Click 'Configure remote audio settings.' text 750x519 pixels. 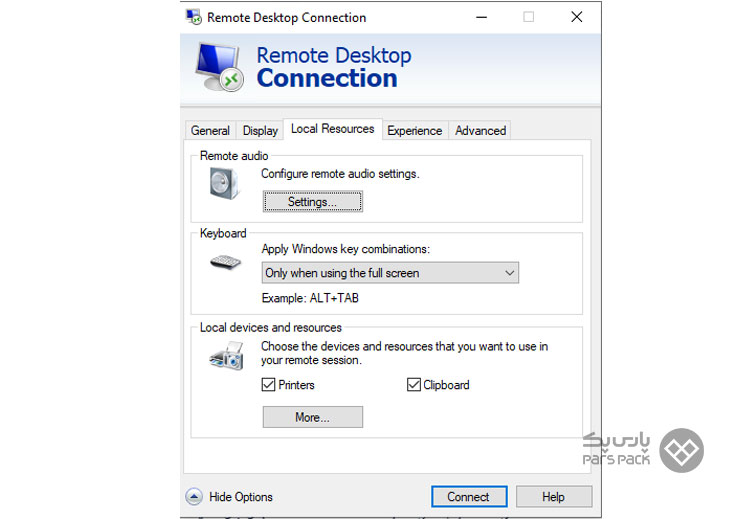340,174
